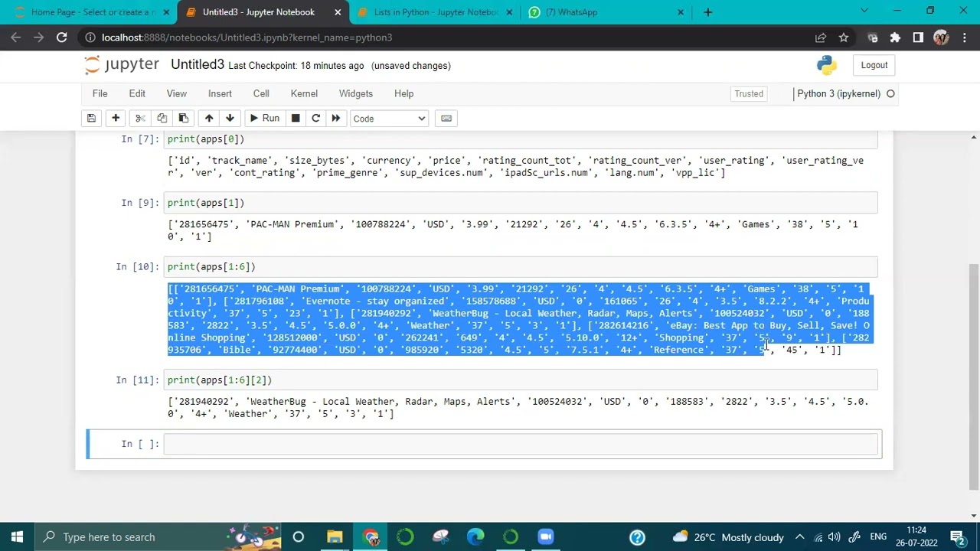The image size is (980, 551).
Task: Switch to Lists in Python notebook tab
Action: (436, 12)
